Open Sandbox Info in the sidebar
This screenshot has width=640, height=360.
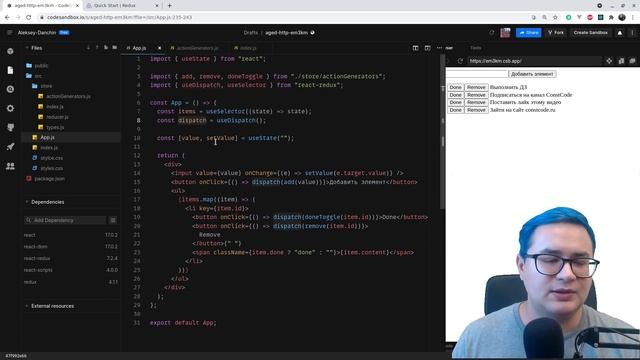[x=10, y=51]
